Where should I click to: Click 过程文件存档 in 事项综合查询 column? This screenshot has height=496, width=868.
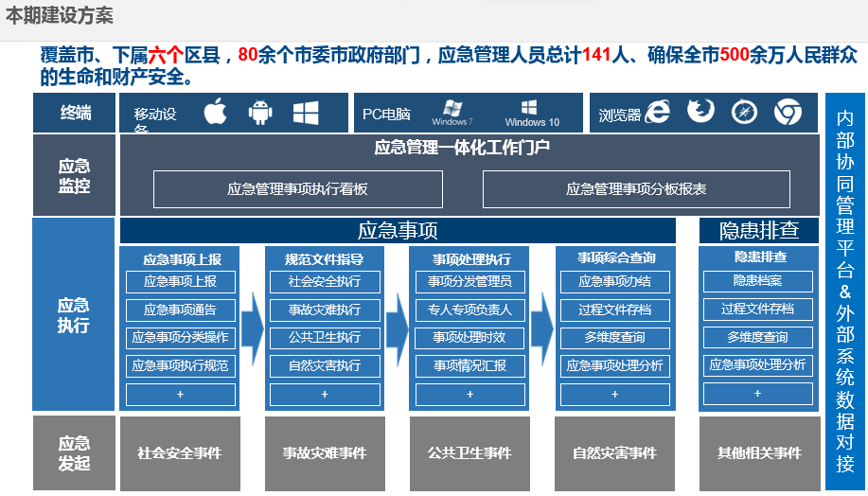[x=615, y=310]
